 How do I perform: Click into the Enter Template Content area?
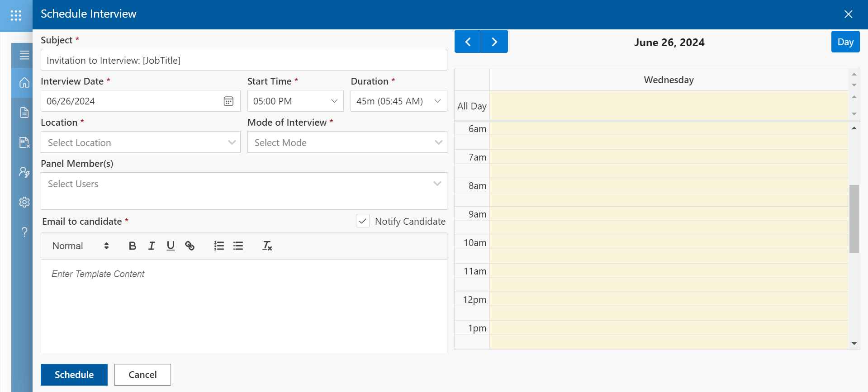tap(244, 306)
